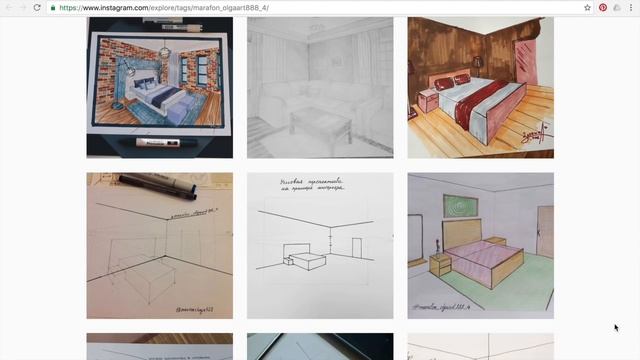The image size is (640, 360).
Task: Click the green secure lock icon
Action: tap(53, 8)
